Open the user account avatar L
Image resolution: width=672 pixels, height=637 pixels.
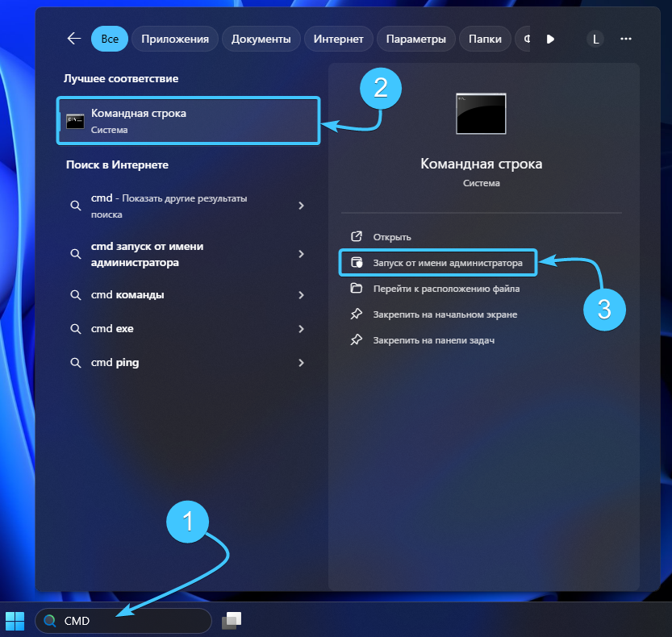coord(595,39)
